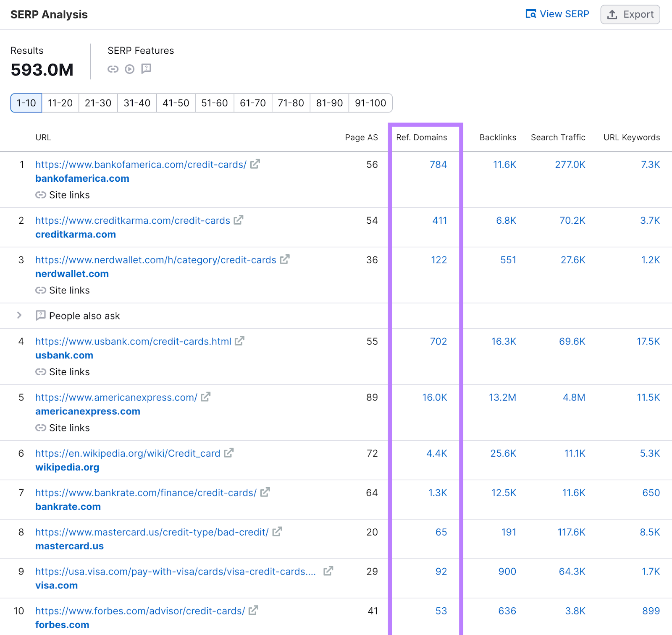672x635 pixels.
Task: Click the Video SERP feature icon
Action: tap(129, 69)
